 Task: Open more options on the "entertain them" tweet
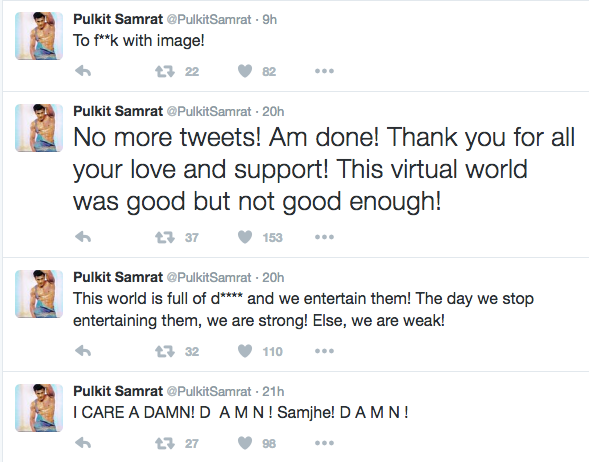click(324, 351)
